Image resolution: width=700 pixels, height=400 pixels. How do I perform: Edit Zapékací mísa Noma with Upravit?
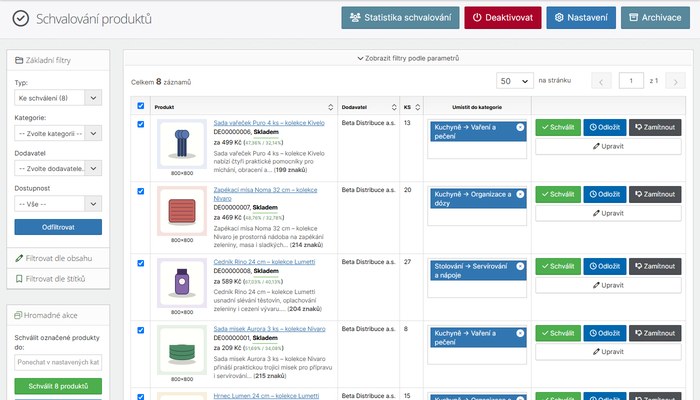608,213
